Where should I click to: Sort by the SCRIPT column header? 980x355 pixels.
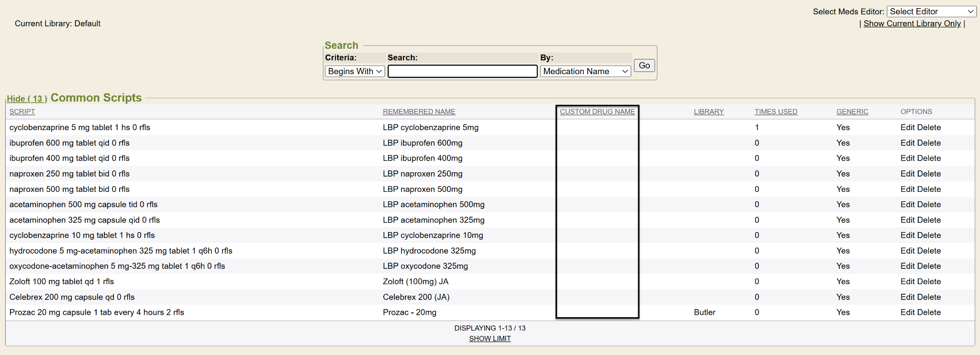pos(22,111)
